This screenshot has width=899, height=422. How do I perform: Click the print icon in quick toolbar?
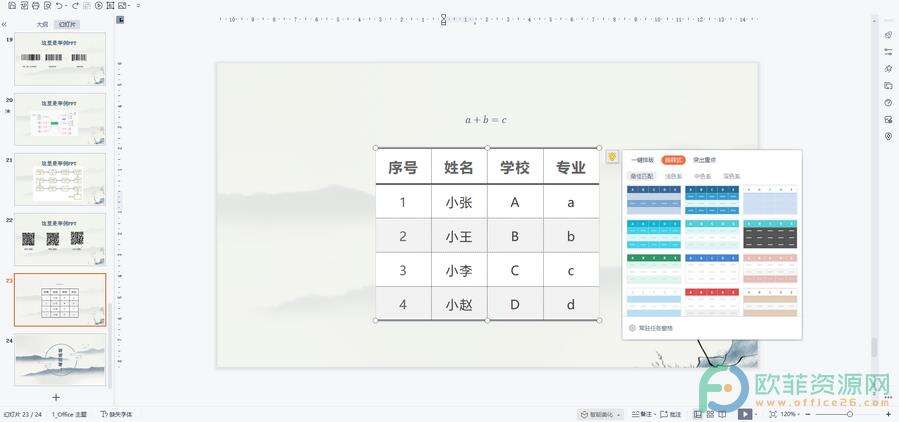pos(36,5)
